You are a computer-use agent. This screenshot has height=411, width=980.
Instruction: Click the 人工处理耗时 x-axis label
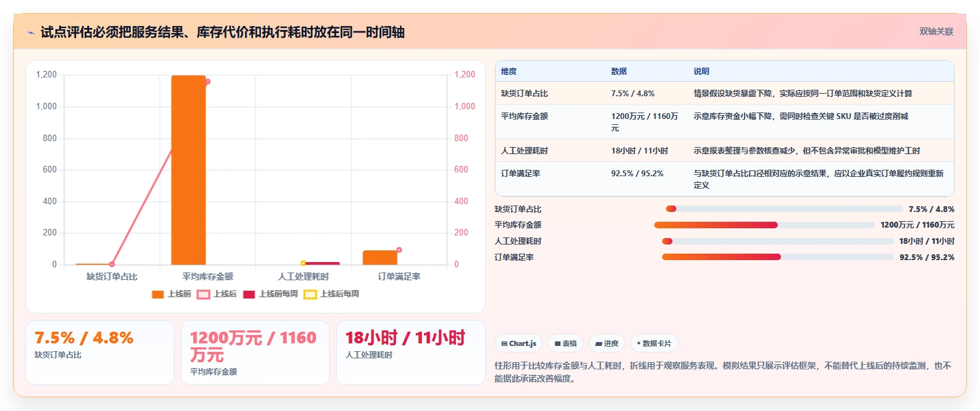coord(303,276)
